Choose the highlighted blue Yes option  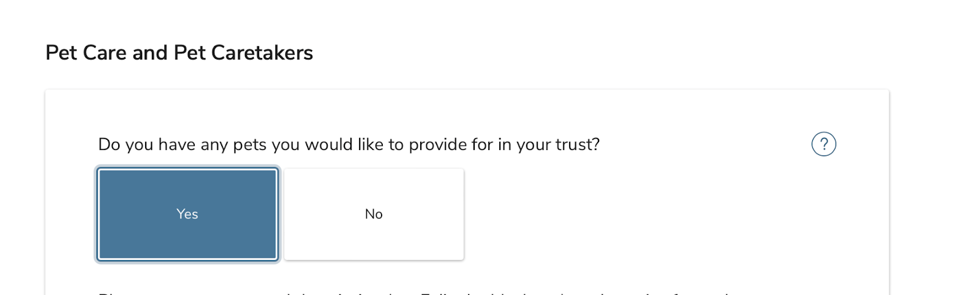187,214
